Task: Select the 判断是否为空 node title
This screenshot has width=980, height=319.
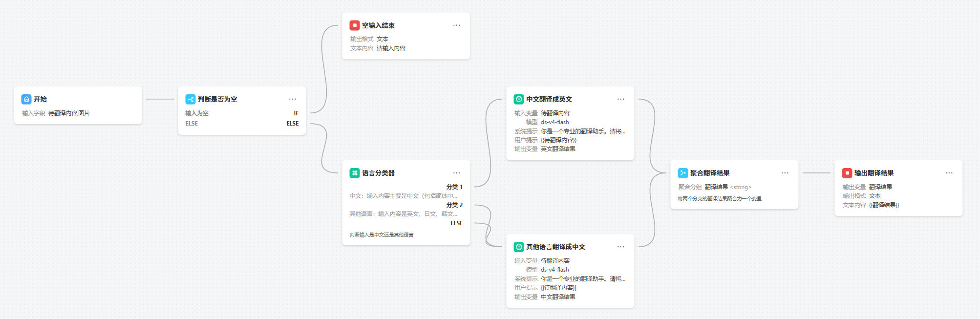Action: point(217,99)
